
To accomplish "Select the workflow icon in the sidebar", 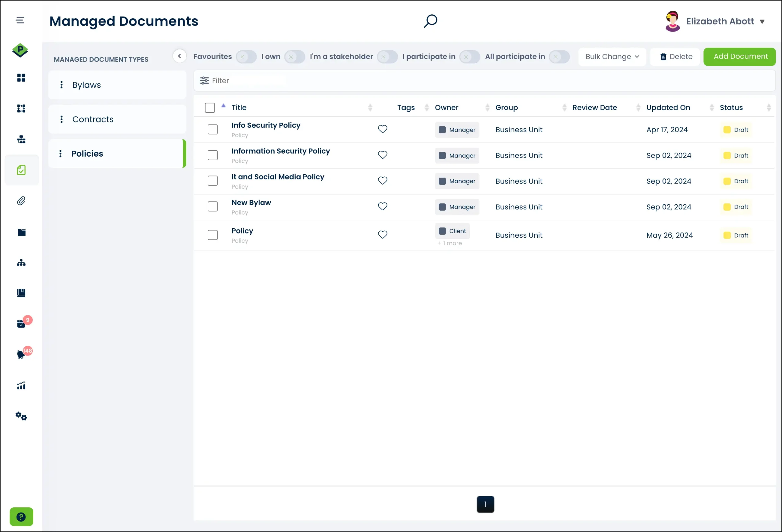I will click(21, 108).
